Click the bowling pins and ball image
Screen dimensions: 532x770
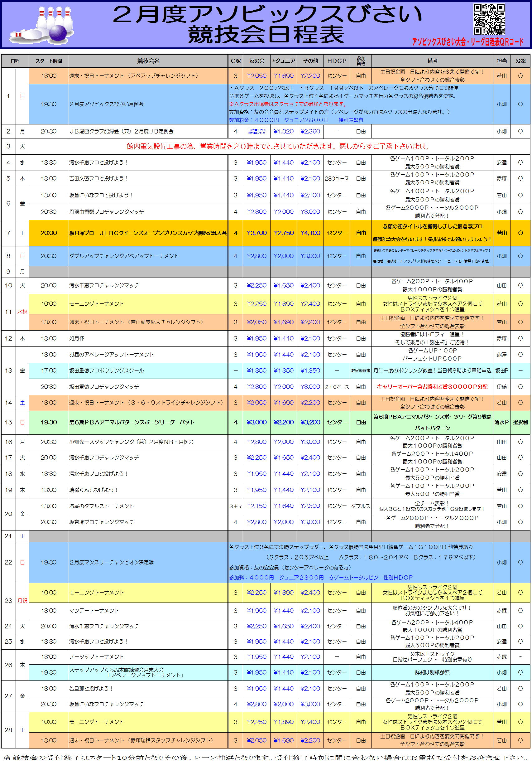tap(42, 25)
